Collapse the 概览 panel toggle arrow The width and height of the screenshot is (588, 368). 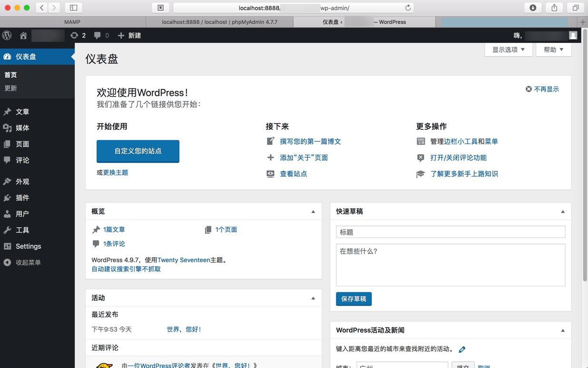(x=313, y=212)
